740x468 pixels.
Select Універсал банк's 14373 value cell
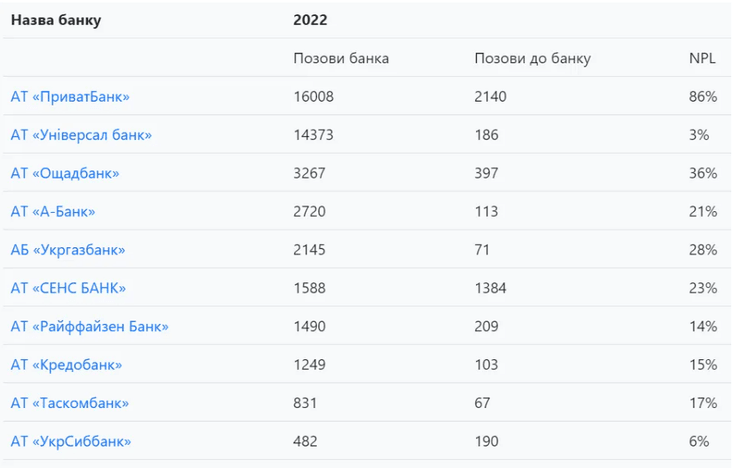[x=313, y=135]
